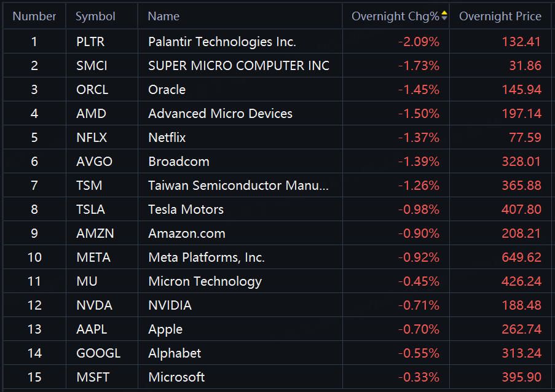Viewport: 555px width, 392px height.
Task: Click the MSFT ticker symbol
Action: [x=91, y=377]
